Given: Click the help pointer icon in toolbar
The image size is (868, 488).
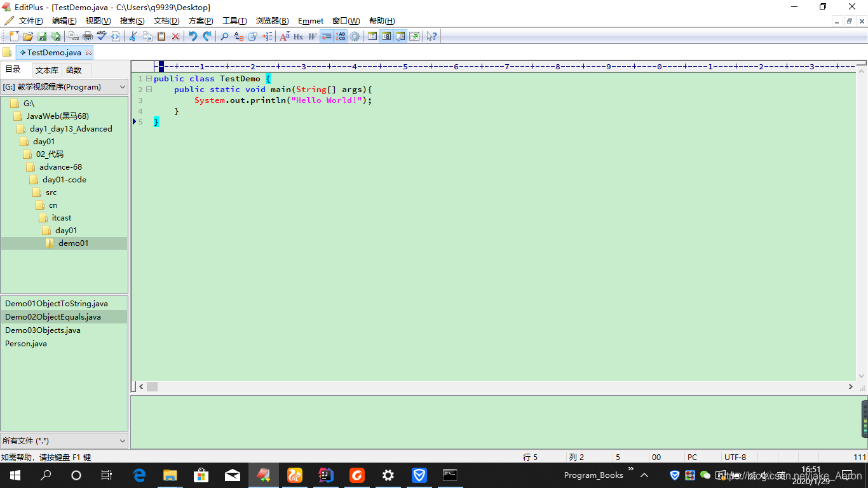Looking at the screenshot, I should coord(431,36).
